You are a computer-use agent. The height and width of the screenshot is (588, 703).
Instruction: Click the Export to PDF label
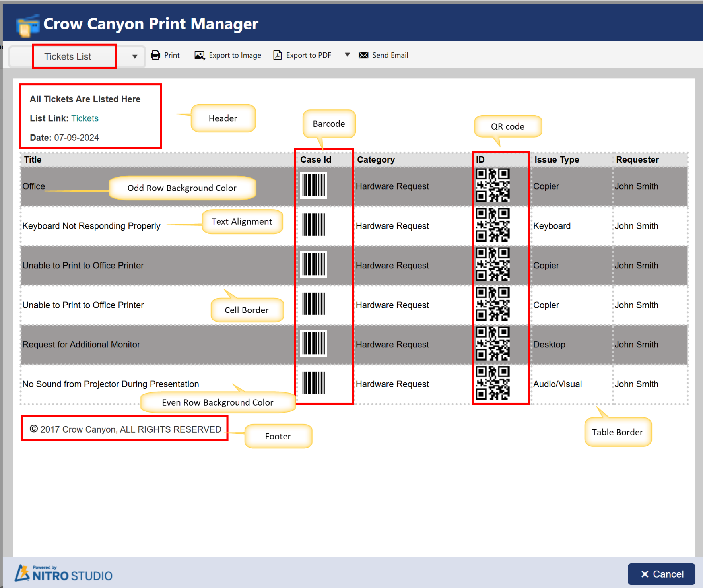(309, 55)
